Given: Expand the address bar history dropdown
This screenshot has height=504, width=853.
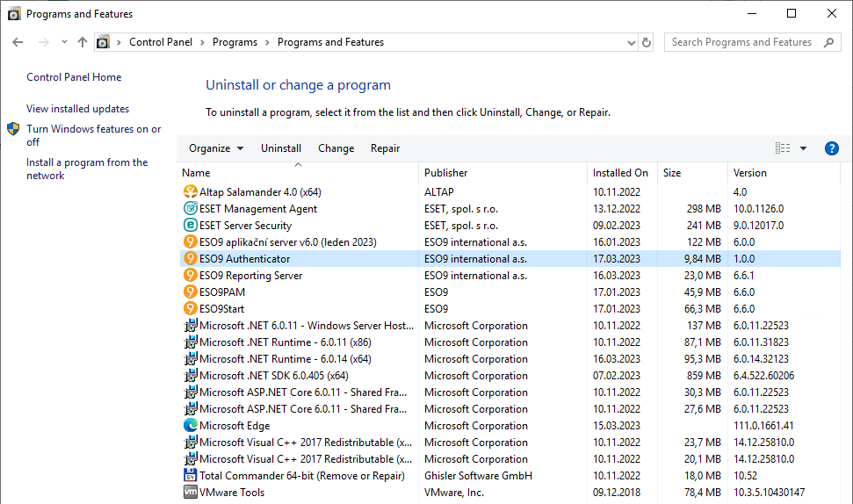Looking at the screenshot, I should (x=631, y=42).
